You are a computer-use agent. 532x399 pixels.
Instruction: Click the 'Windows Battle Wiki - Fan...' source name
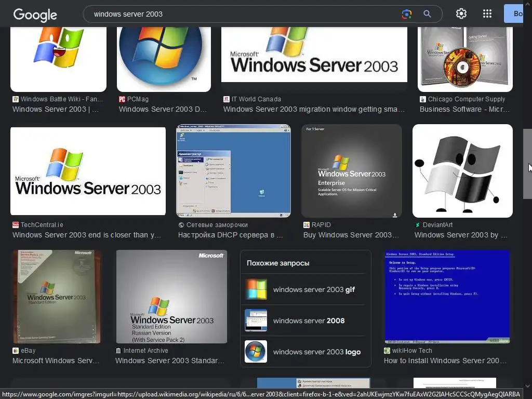point(62,99)
